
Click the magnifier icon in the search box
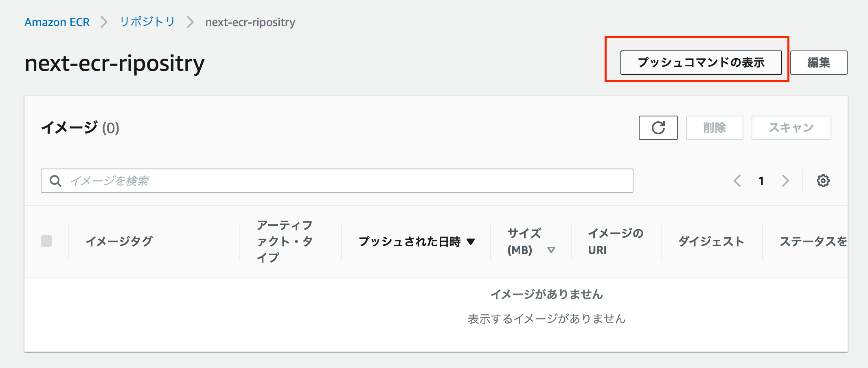point(56,180)
